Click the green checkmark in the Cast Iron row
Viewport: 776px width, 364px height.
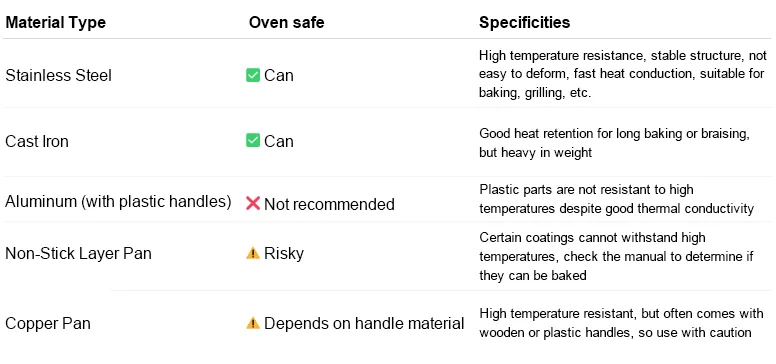click(x=253, y=141)
